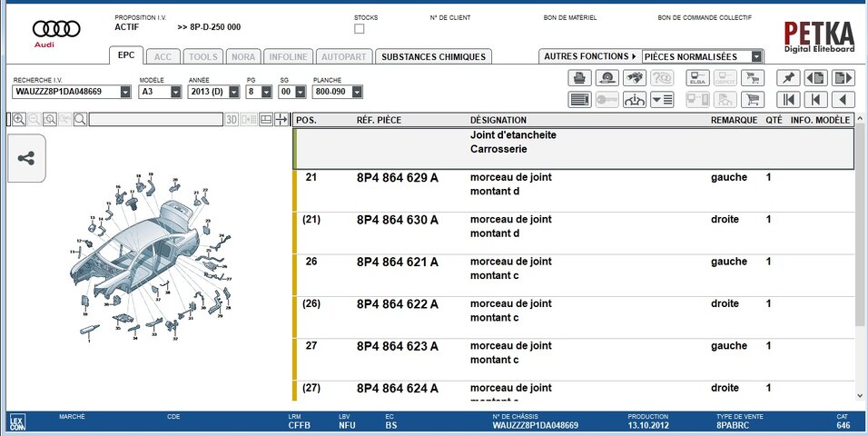Click the ELSA connection icon
The height and width of the screenshot is (436, 868).
coord(698,78)
